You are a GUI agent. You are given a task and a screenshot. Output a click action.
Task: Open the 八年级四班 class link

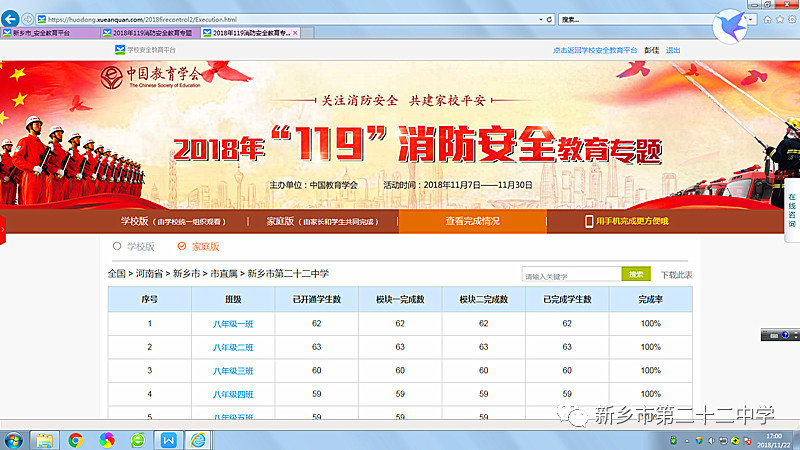coord(233,394)
